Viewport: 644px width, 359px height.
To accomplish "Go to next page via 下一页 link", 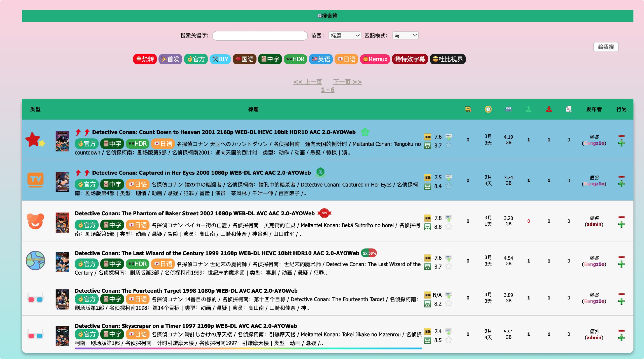I will [348, 82].
